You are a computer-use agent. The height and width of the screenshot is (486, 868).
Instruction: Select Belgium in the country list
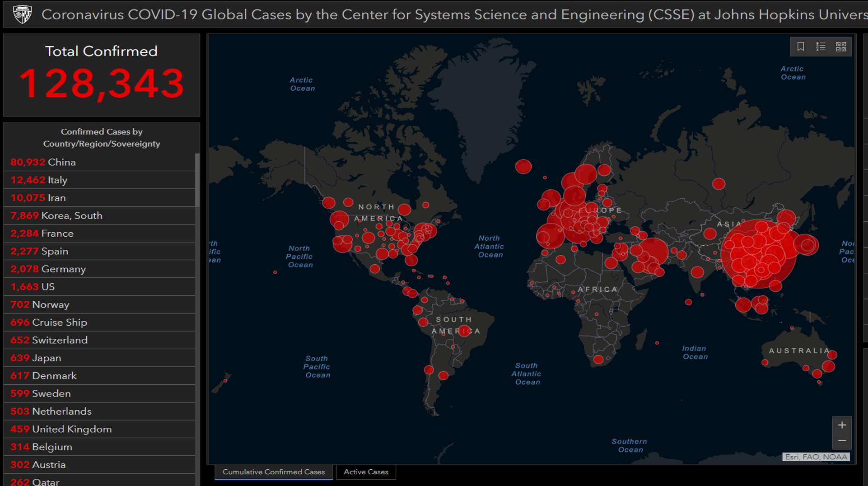tap(99, 447)
